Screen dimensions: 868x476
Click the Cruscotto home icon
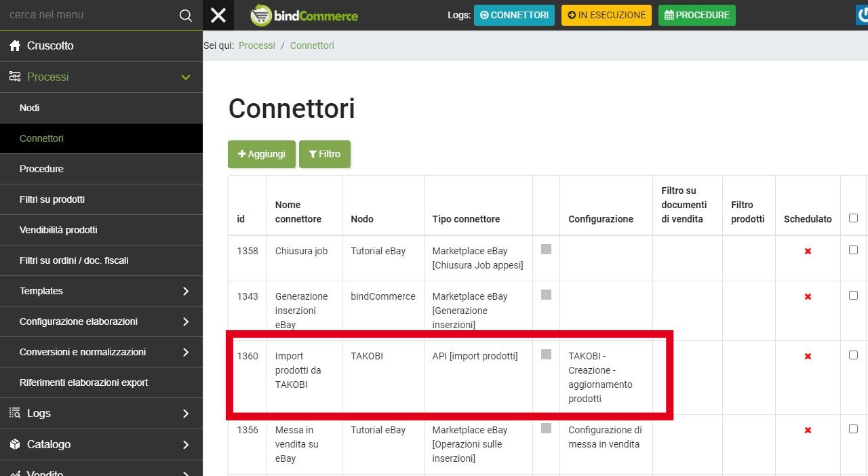[x=15, y=46]
